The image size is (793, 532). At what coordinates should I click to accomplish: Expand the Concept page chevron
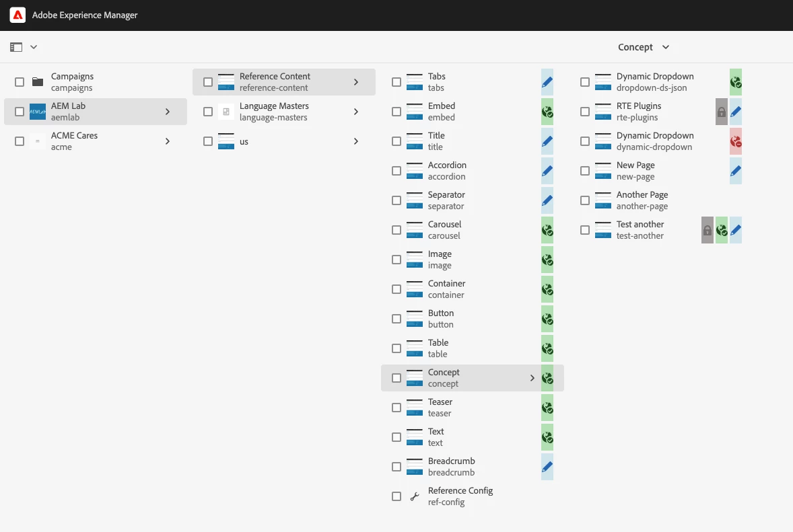tap(532, 378)
